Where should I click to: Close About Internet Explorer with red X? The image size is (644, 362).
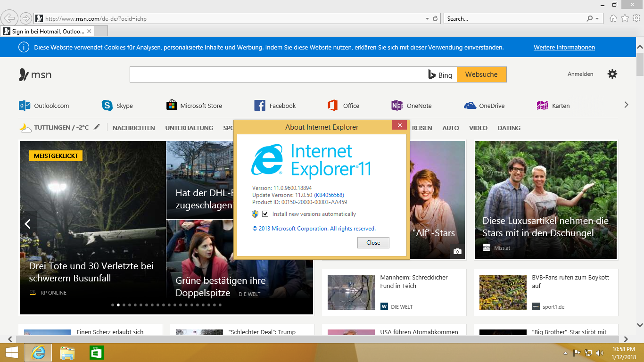click(x=399, y=125)
